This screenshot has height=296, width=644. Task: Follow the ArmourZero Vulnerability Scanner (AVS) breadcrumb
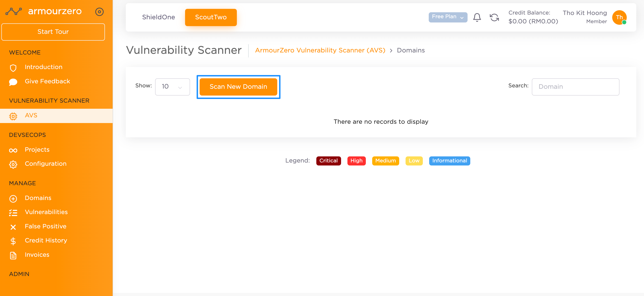(320, 50)
